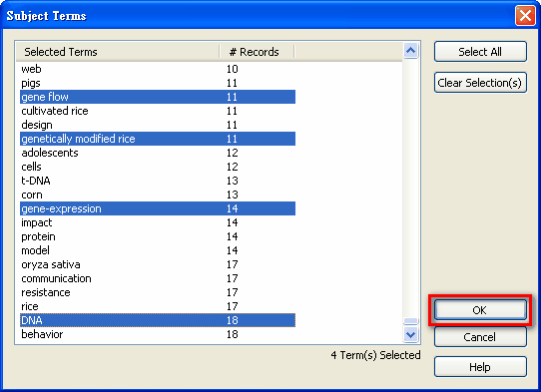This screenshot has height=392, width=541.
Task: Click the highlighted 'DNA' row
Action: (x=158, y=320)
